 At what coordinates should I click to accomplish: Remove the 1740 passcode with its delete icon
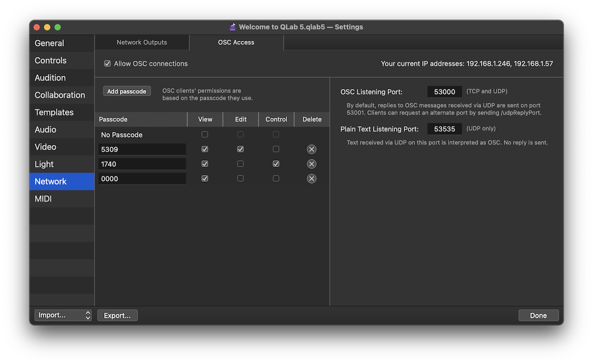click(x=312, y=163)
